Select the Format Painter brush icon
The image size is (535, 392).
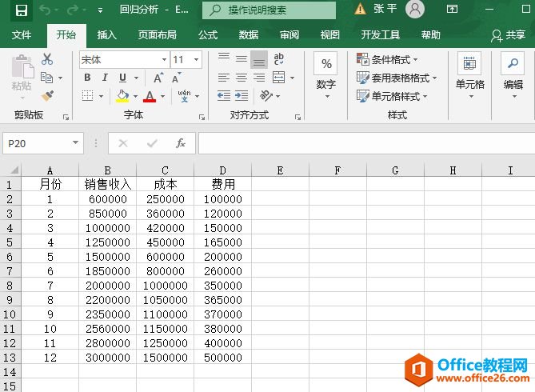[x=47, y=96]
